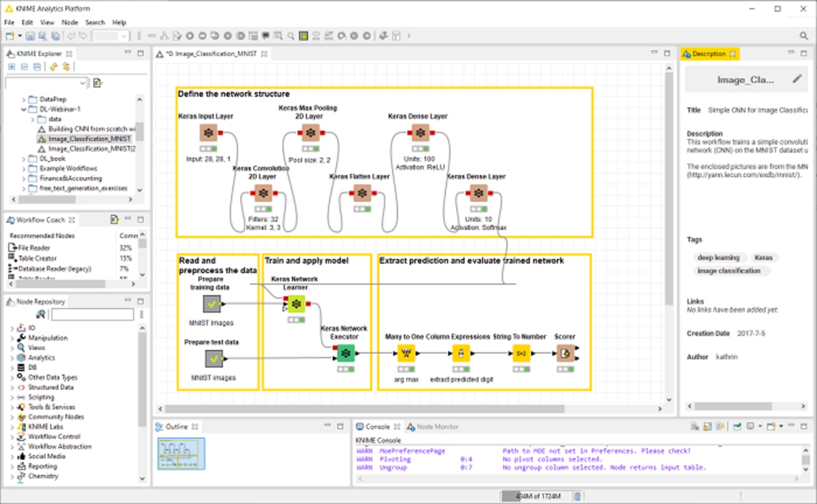
Task: Click the Node Repository fuzzy search icon
Action: click(40, 314)
